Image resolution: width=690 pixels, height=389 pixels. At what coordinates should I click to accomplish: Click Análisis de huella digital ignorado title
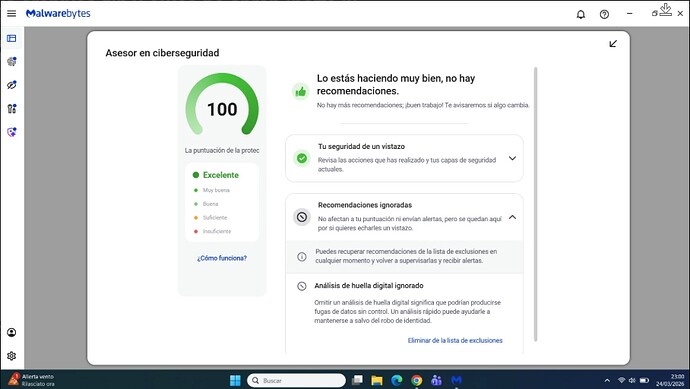[369, 286]
